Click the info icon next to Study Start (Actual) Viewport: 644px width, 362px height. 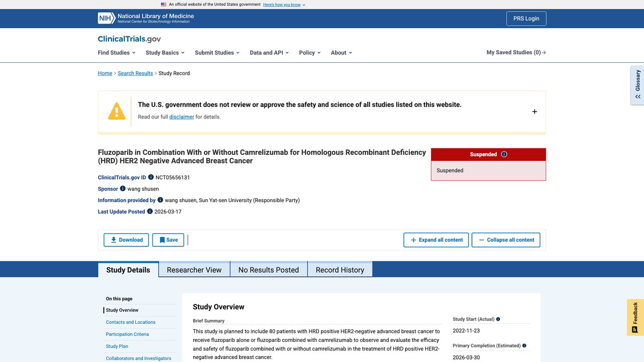point(498,319)
